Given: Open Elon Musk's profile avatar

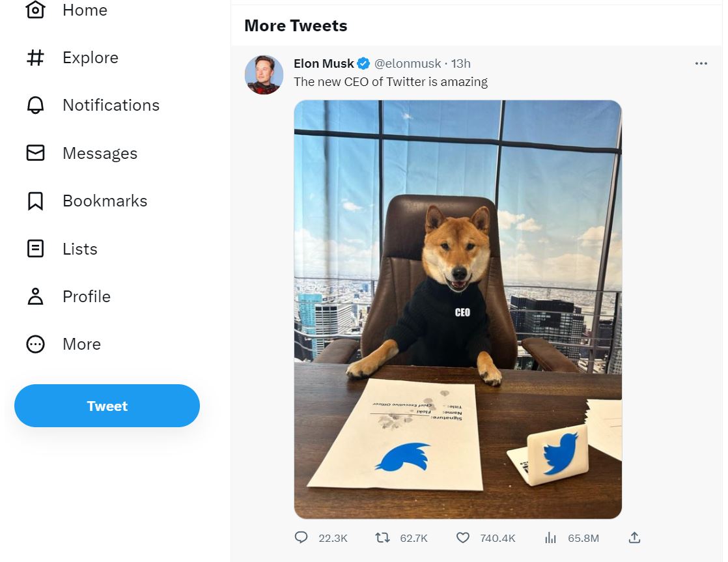Looking at the screenshot, I should click(x=264, y=75).
